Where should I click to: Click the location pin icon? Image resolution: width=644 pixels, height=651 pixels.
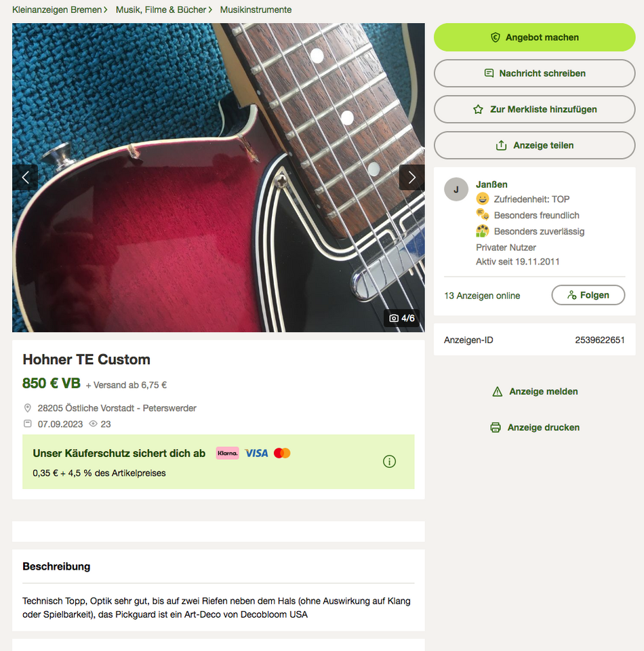[x=27, y=408]
